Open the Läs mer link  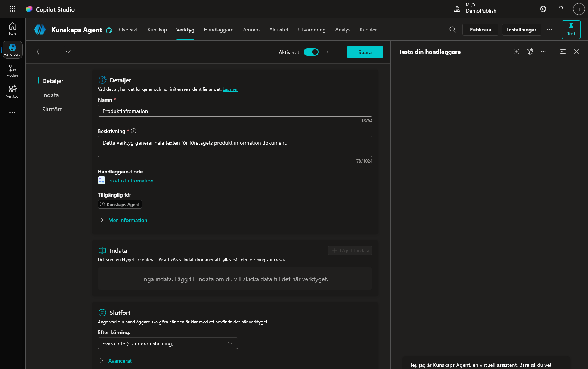230,89
